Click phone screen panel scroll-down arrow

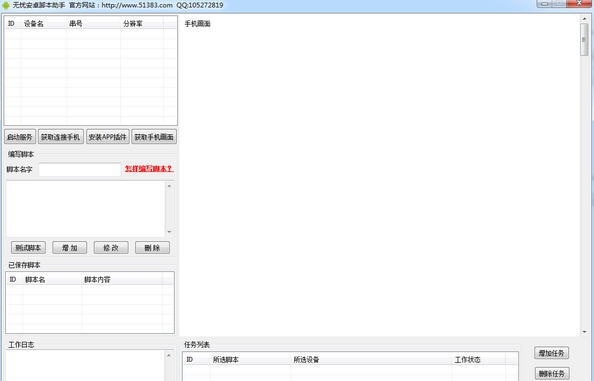(584, 332)
